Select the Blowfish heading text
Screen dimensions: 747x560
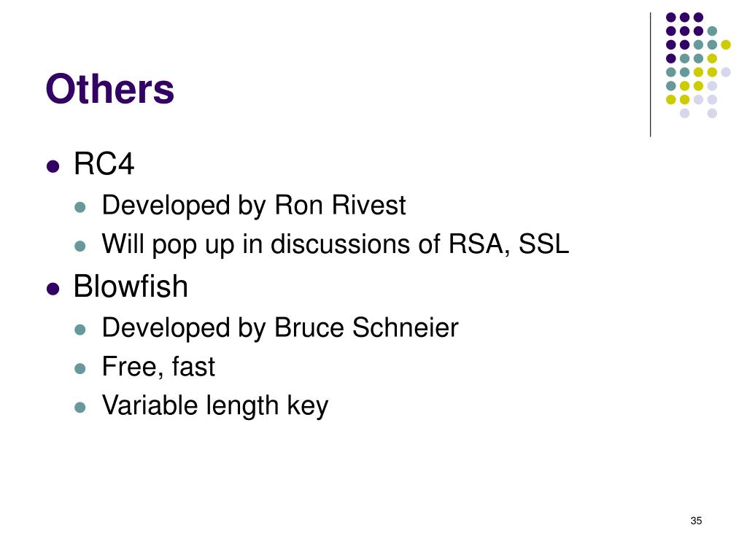(x=131, y=286)
